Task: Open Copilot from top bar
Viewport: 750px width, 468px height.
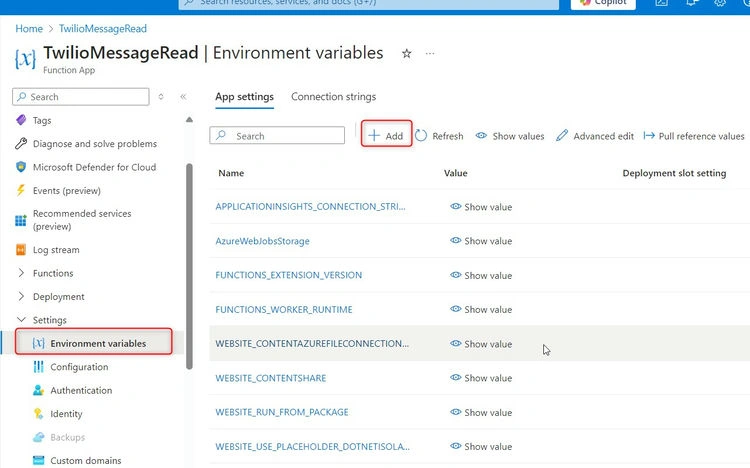Action: click(x=603, y=4)
